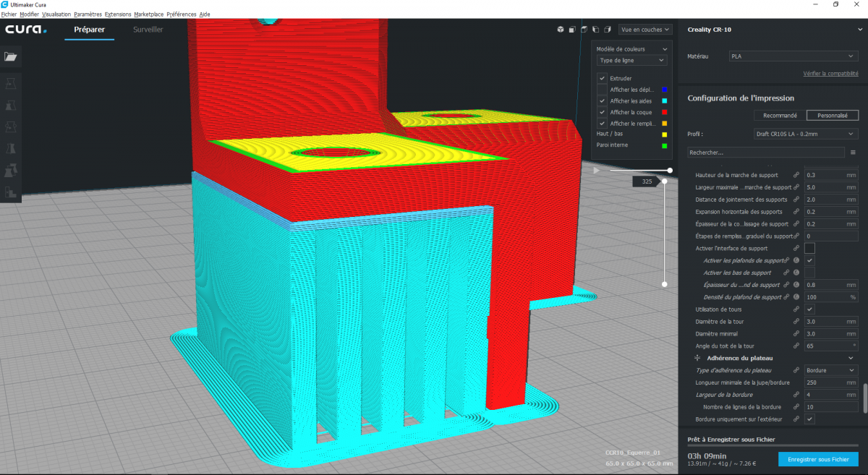Click function icon for Activer les bas de support

[796, 273]
